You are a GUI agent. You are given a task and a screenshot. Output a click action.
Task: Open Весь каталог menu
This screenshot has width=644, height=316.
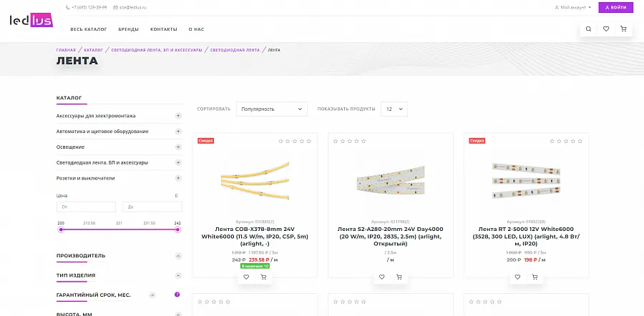89,29
